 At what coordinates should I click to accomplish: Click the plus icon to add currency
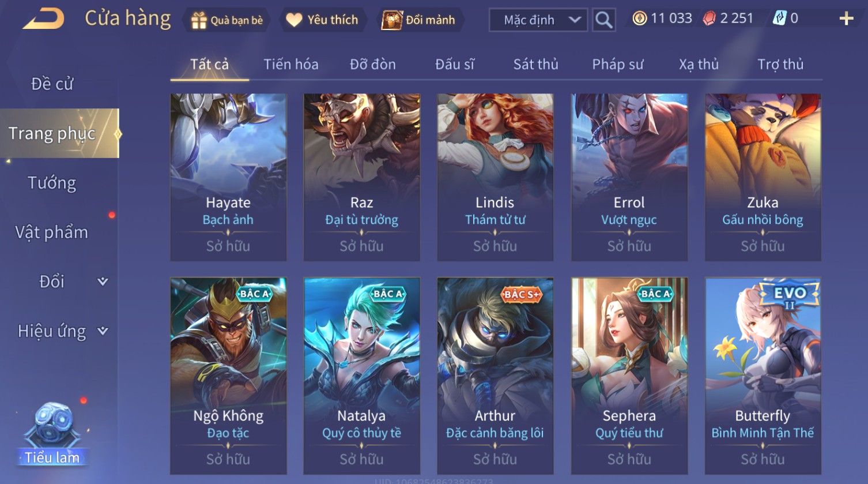846,19
